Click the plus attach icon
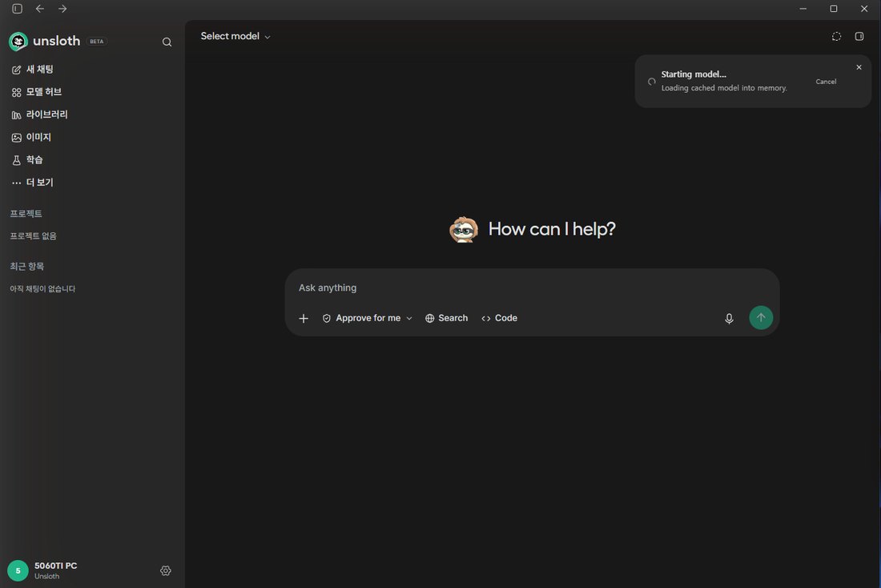Screen dimensions: 881x588 pyautogui.click(x=304, y=318)
